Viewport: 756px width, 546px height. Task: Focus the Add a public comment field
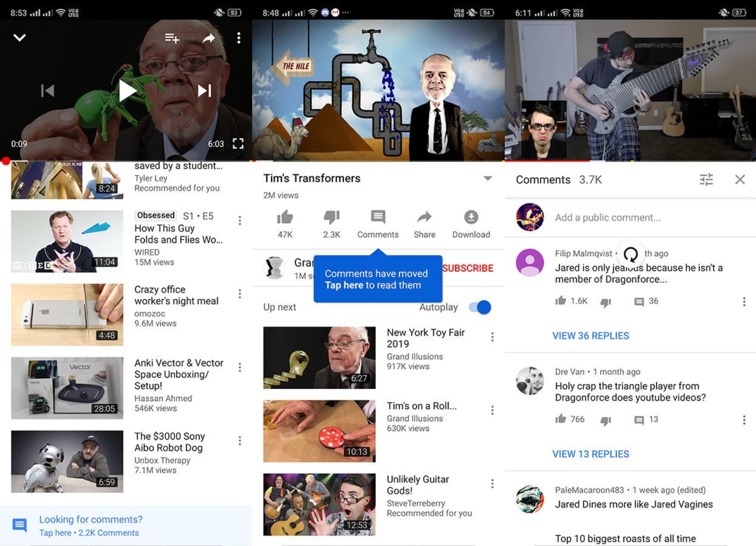click(607, 218)
